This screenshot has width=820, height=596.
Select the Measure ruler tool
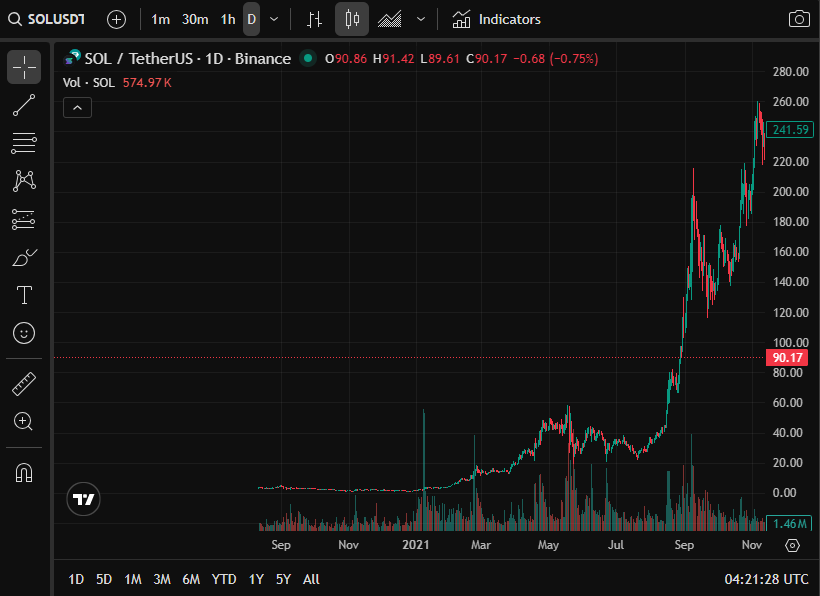[24, 384]
